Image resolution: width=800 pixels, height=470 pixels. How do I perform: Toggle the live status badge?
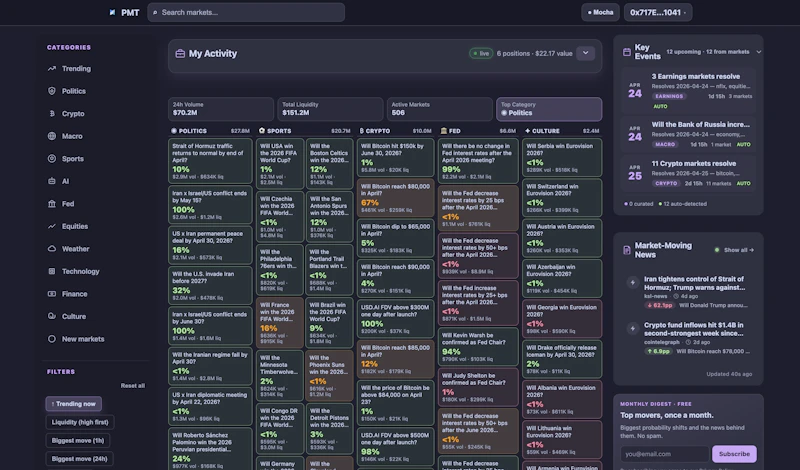click(481, 54)
